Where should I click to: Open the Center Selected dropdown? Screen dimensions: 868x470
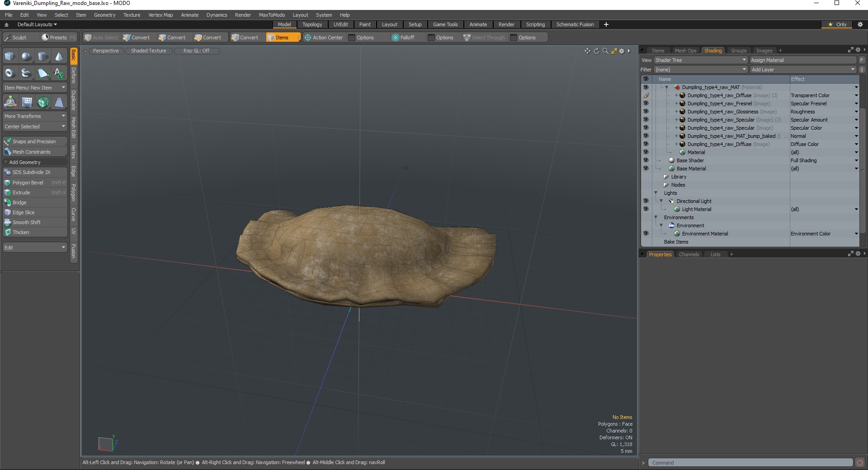point(35,127)
